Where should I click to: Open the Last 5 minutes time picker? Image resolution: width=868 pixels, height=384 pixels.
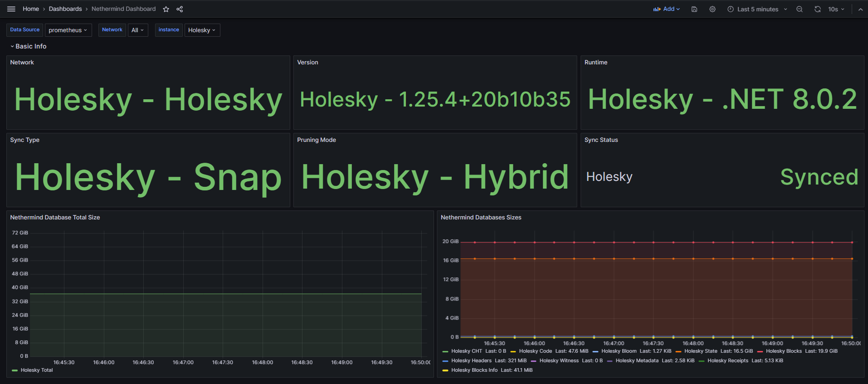click(x=757, y=9)
